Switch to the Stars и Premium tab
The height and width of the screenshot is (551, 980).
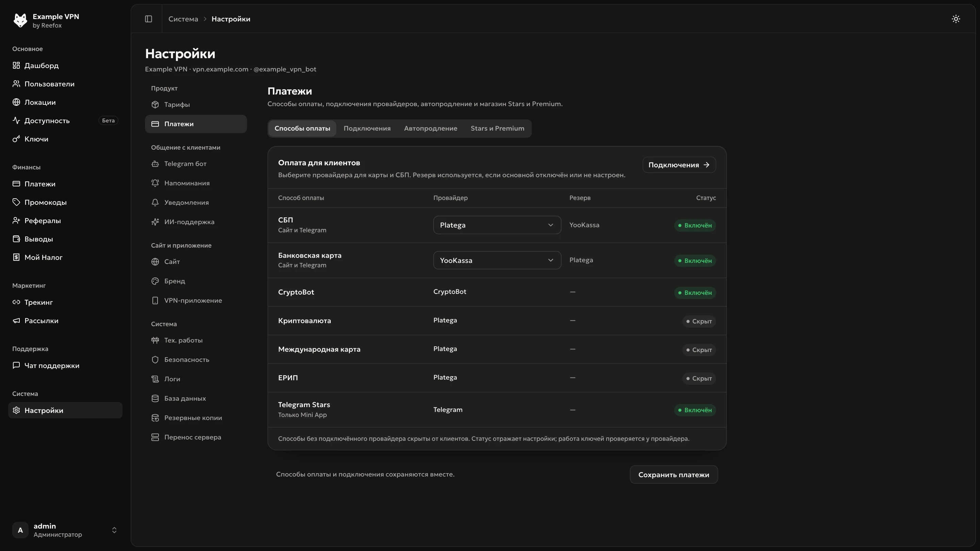click(x=497, y=129)
